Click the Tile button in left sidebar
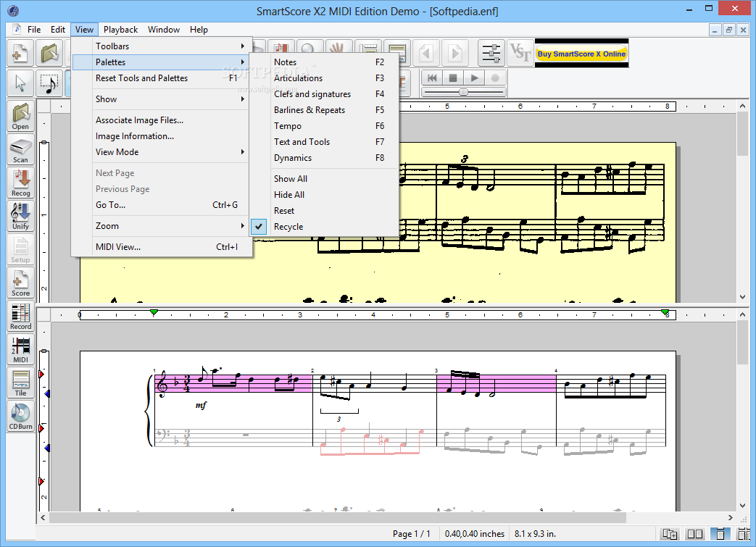This screenshot has width=756, height=547. pyautogui.click(x=20, y=383)
